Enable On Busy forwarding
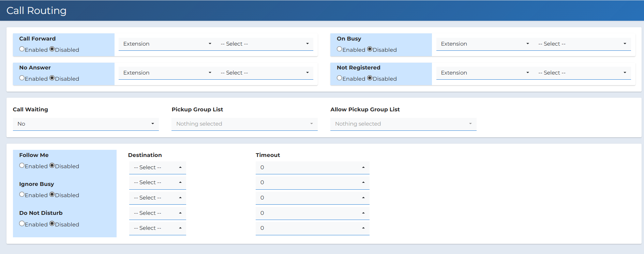The width and height of the screenshot is (644, 254). coord(339,49)
